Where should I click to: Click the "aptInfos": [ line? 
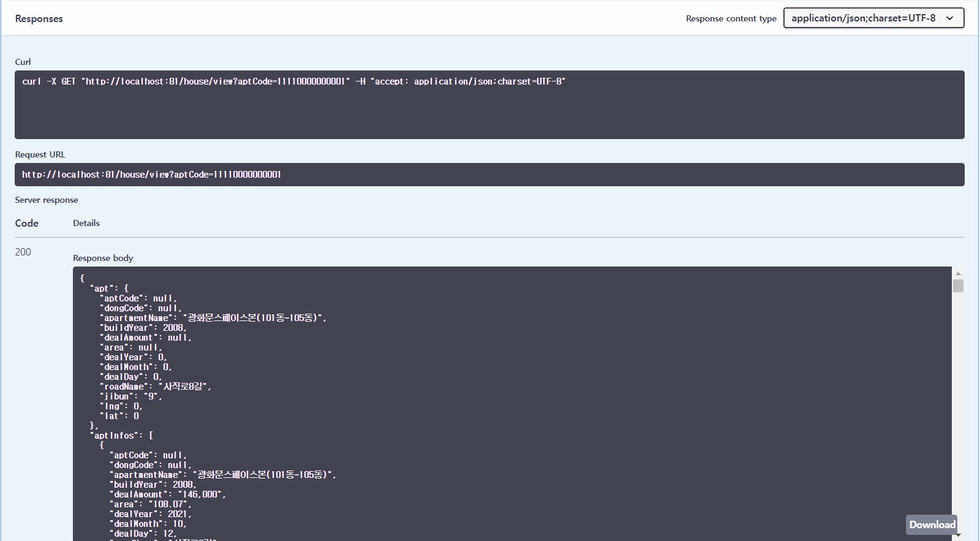click(121, 436)
